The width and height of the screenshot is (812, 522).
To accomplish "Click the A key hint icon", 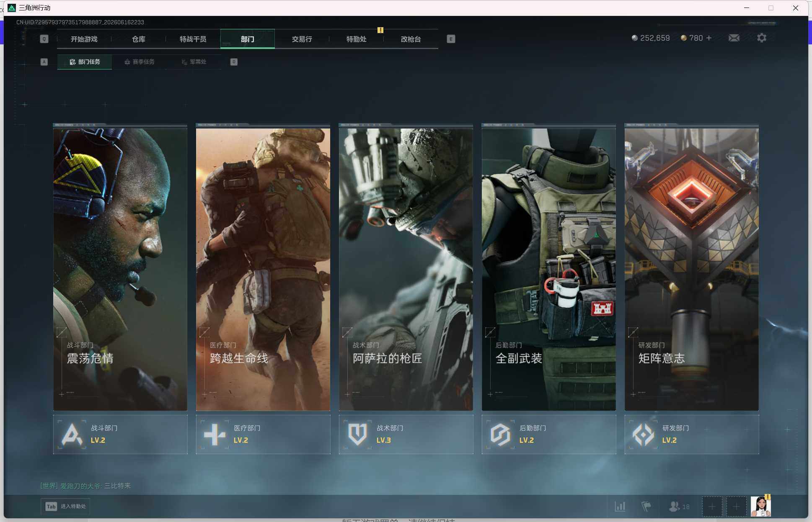I will point(44,62).
